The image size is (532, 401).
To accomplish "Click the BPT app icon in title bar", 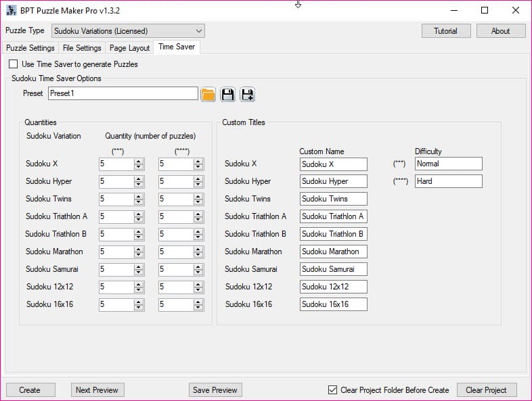I will (12, 11).
